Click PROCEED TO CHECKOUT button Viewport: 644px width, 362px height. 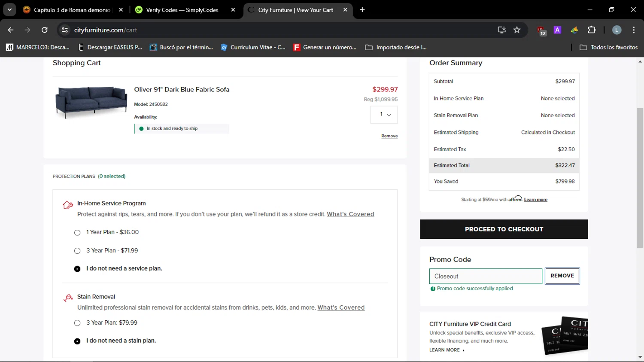coord(504,229)
